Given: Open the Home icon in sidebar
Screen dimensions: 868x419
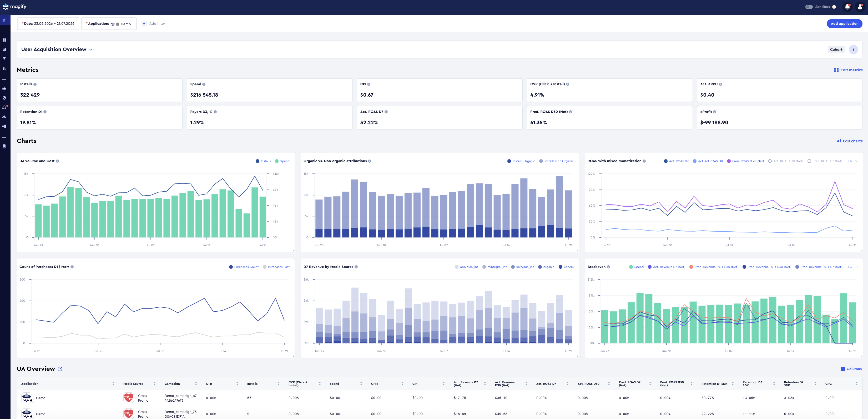Looking at the screenshot, I should point(4,20).
